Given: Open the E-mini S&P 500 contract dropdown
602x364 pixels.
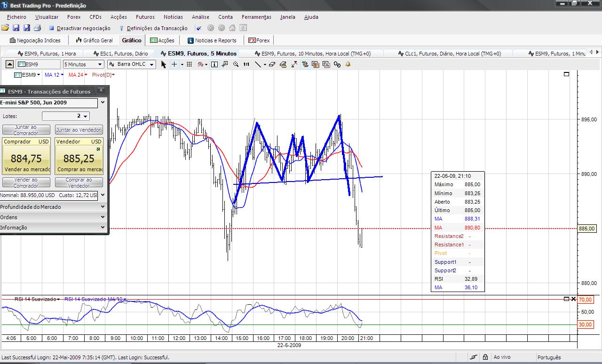Looking at the screenshot, I should 103,103.
